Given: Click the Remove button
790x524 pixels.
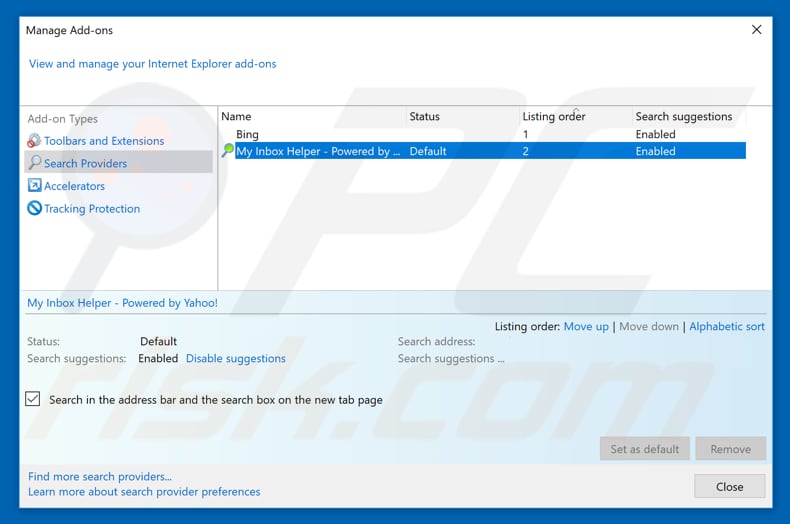Looking at the screenshot, I should pyautogui.click(x=731, y=448).
